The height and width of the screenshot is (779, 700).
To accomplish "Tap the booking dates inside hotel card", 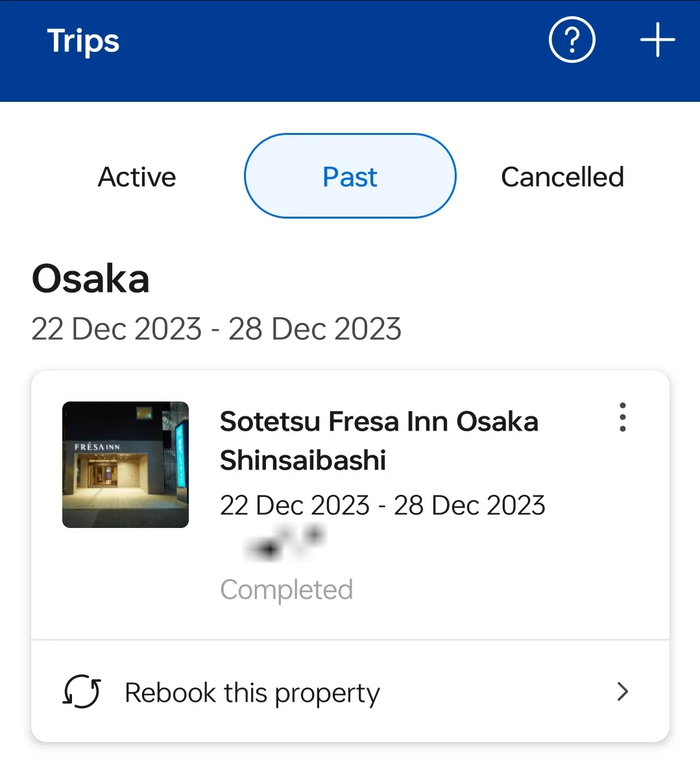I will [x=382, y=505].
